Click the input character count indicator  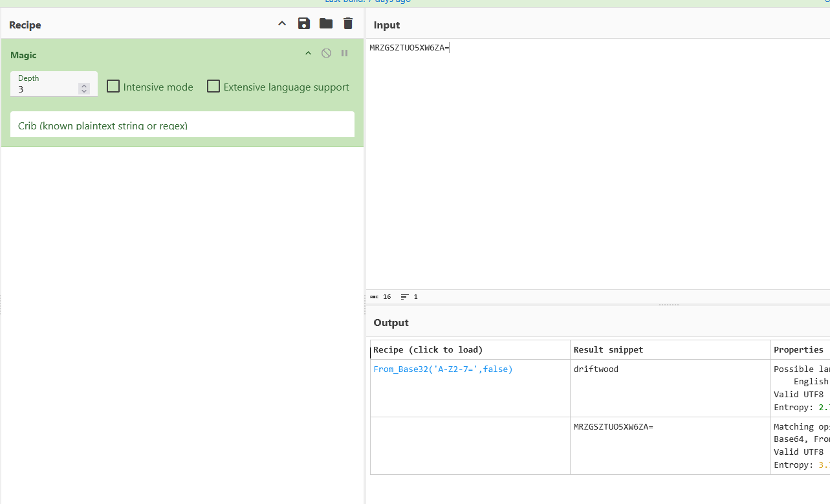(x=380, y=297)
